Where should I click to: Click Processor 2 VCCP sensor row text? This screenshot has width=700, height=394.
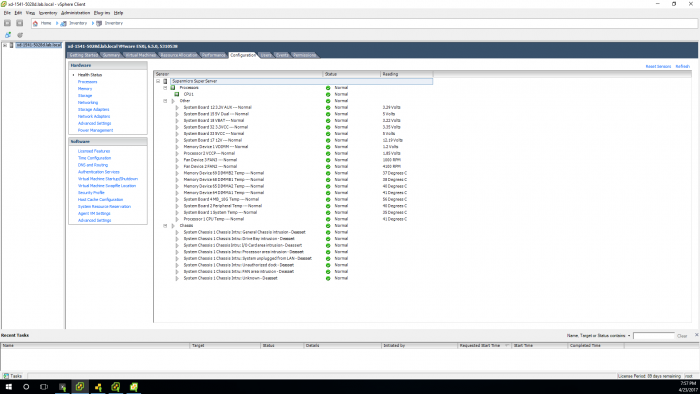tap(209, 153)
